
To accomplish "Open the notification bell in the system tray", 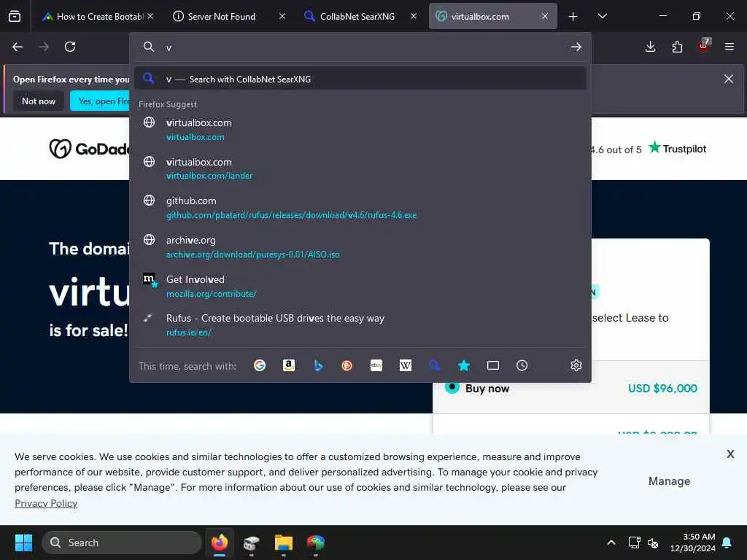I will tap(727, 542).
